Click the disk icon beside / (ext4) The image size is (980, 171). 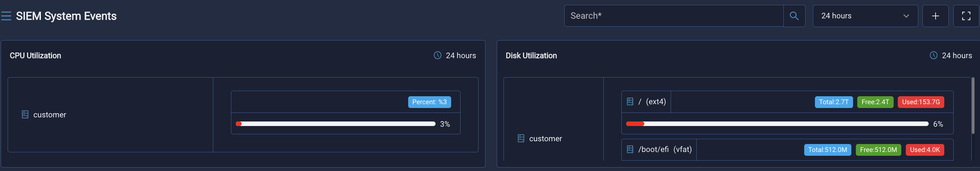(630, 101)
